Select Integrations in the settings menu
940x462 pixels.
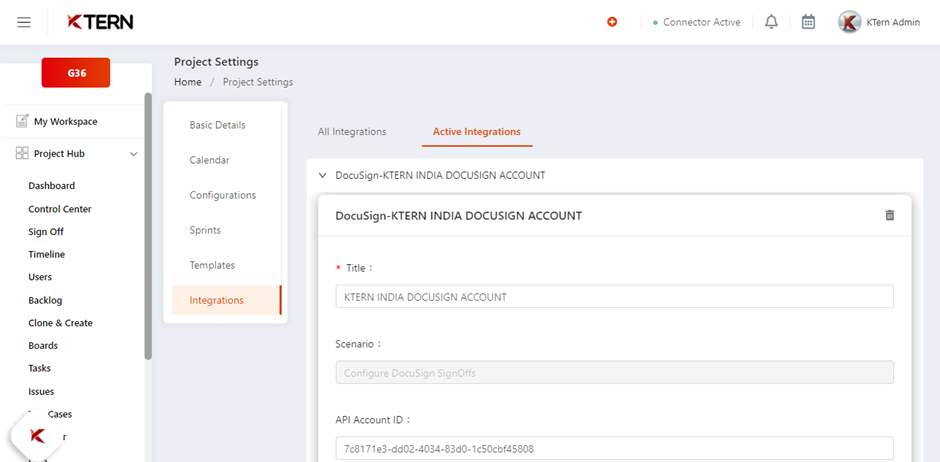point(226,300)
